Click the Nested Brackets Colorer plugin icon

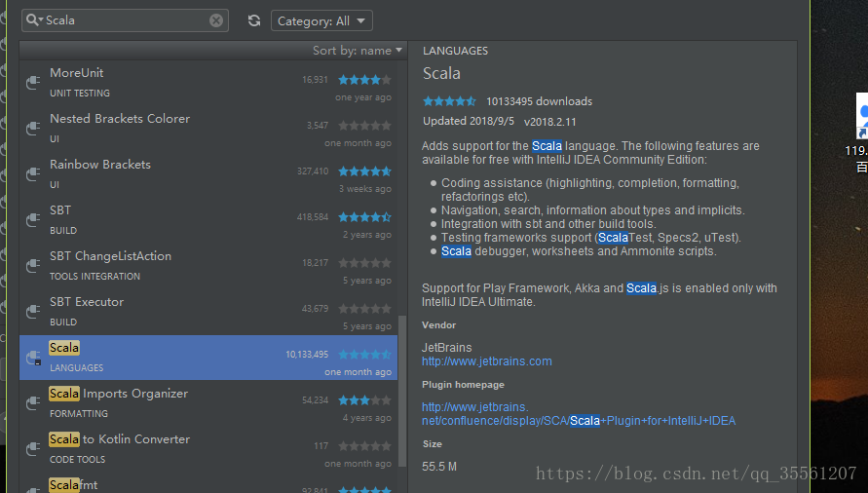[x=33, y=129]
